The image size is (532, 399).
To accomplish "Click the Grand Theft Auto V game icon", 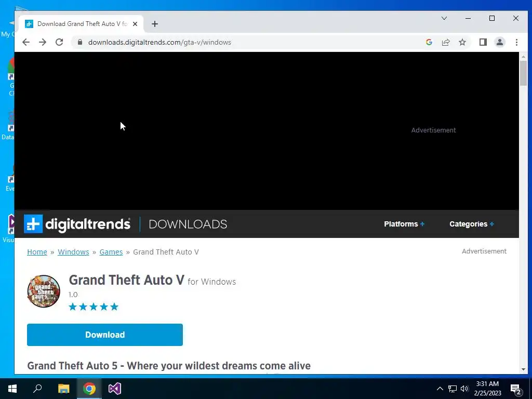I will point(44,291).
